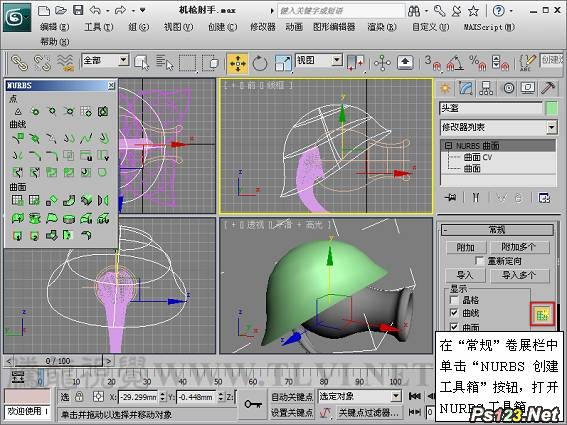Viewport: 567px width, 425px height.
Task: Toggle the 自动关键点 Auto Key button
Action: (x=292, y=397)
